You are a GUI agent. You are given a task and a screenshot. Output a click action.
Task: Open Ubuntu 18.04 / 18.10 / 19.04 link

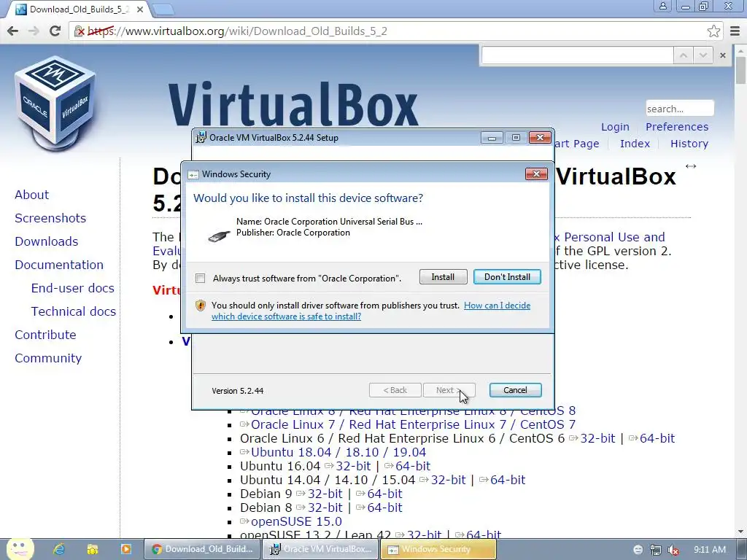coord(338,452)
